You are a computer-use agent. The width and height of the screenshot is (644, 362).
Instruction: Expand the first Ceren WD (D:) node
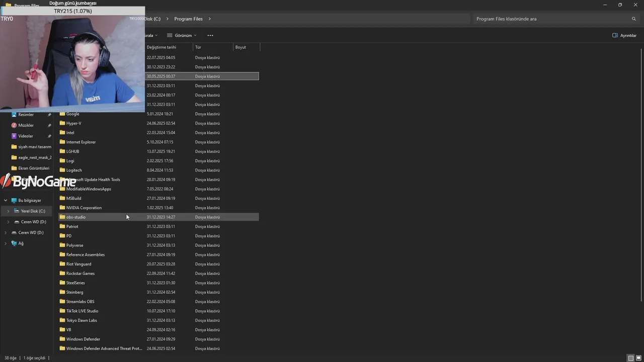pos(8,222)
